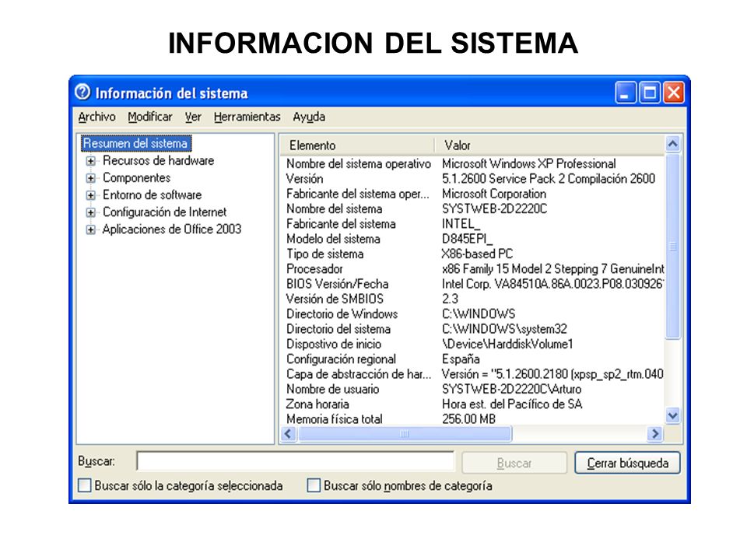Select the Tipo de sistema row
747x560 pixels.
472,254
